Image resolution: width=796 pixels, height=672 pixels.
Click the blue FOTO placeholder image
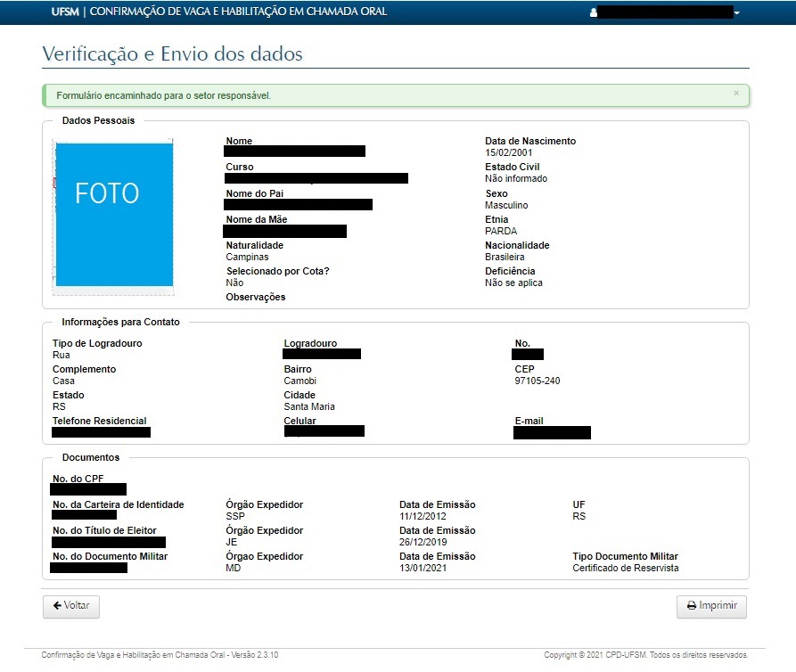(114, 214)
